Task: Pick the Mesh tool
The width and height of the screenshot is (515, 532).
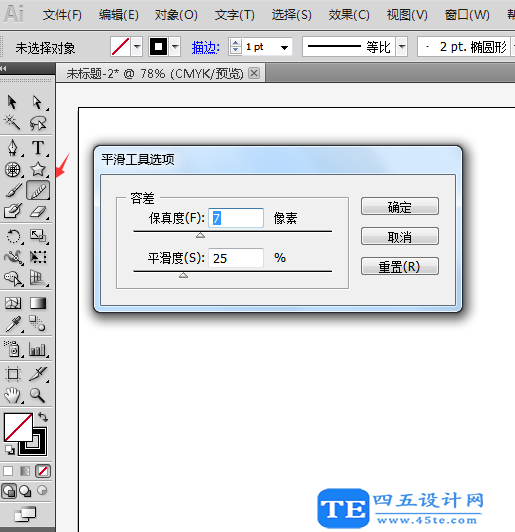Action: (13, 303)
